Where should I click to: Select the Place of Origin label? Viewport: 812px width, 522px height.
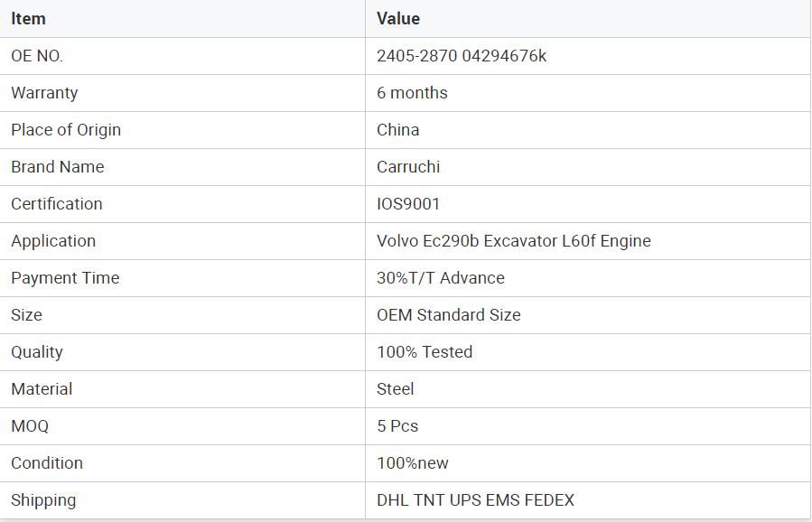coord(66,130)
